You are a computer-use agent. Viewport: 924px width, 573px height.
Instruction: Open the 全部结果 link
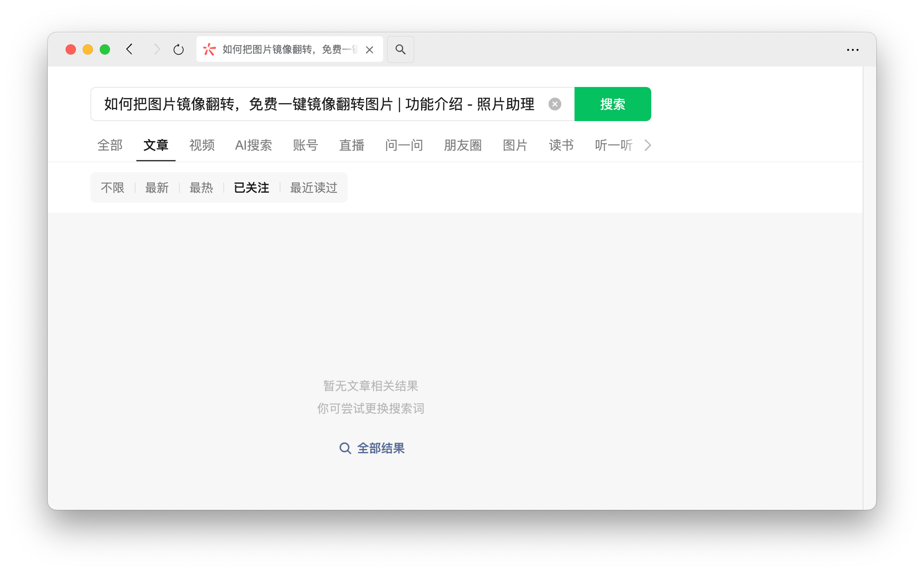(x=381, y=448)
